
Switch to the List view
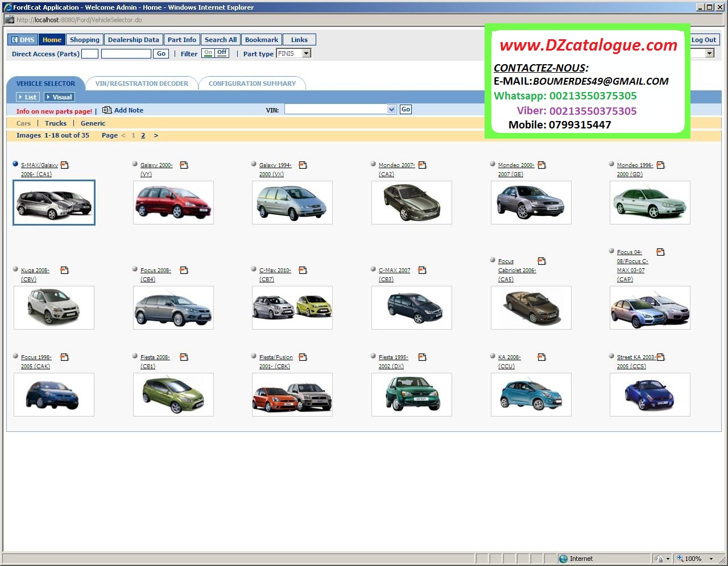(x=27, y=97)
